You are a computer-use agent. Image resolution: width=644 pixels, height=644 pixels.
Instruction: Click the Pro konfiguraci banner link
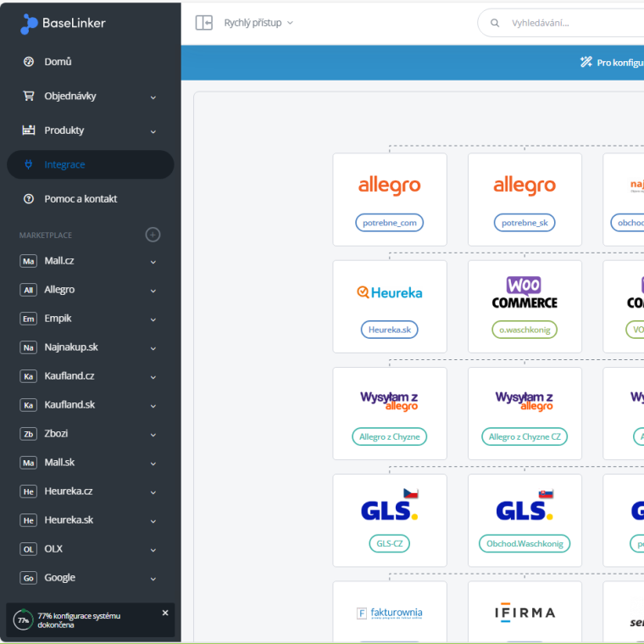tap(619, 63)
